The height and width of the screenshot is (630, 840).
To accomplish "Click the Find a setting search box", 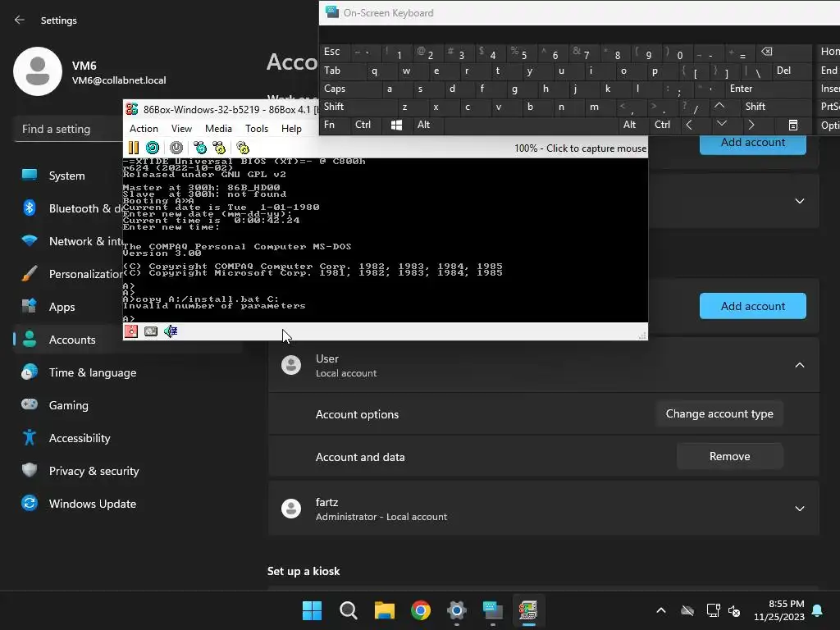I will pyautogui.click(x=69, y=129).
